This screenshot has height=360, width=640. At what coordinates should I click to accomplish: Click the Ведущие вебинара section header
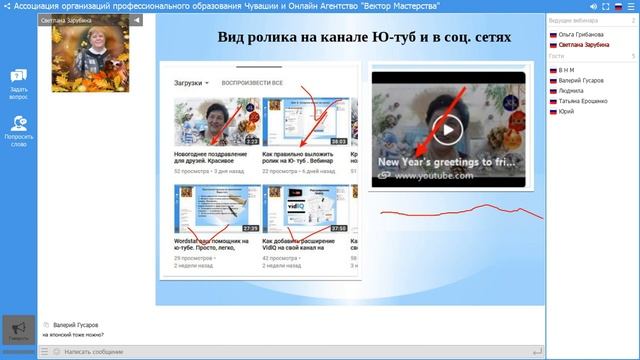573,20
